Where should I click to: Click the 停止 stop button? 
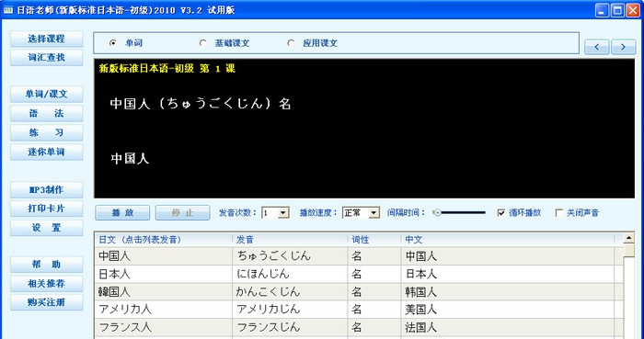(182, 213)
